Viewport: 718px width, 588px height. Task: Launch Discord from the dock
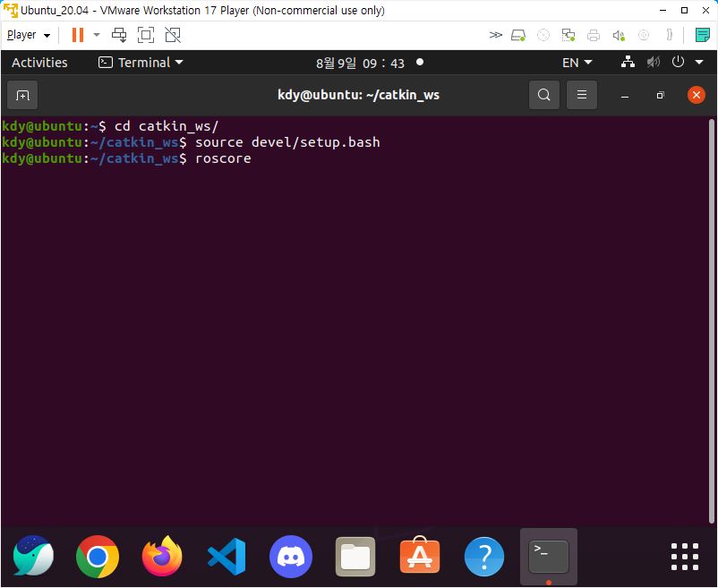tap(291, 557)
